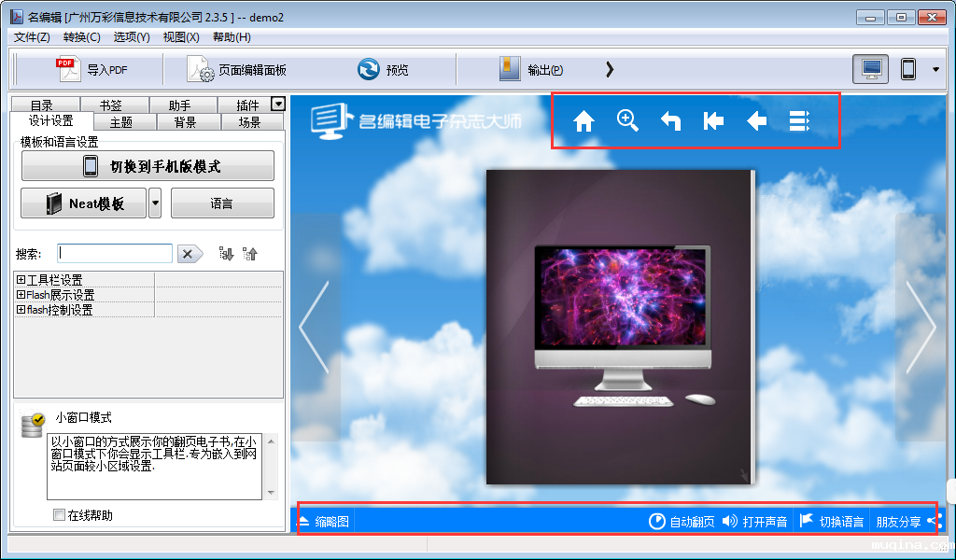
Task: Open the 页面编辑面板 page editor
Action: coord(237,70)
